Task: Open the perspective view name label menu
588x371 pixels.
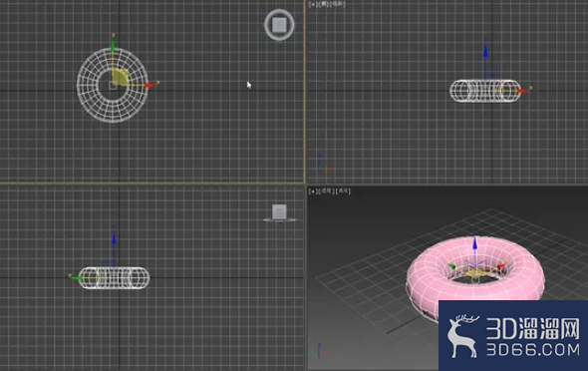Action: click(x=327, y=190)
